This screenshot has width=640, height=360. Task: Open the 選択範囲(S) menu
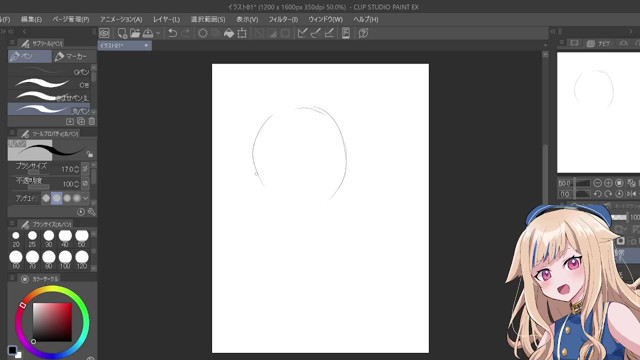point(208,19)
